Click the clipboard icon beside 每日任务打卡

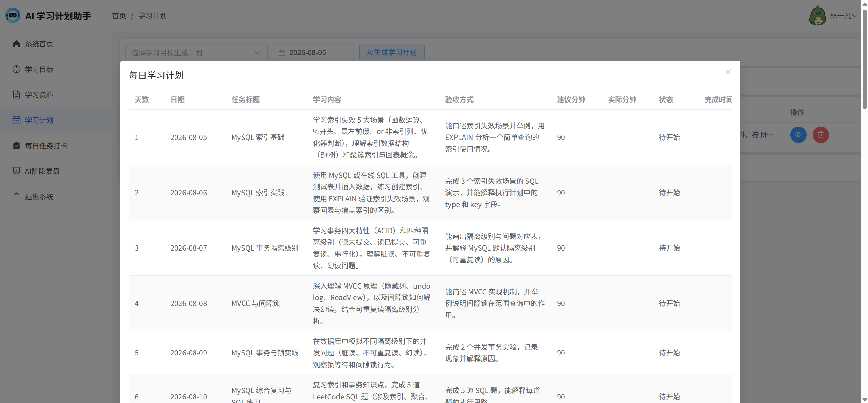coord(16,146)
